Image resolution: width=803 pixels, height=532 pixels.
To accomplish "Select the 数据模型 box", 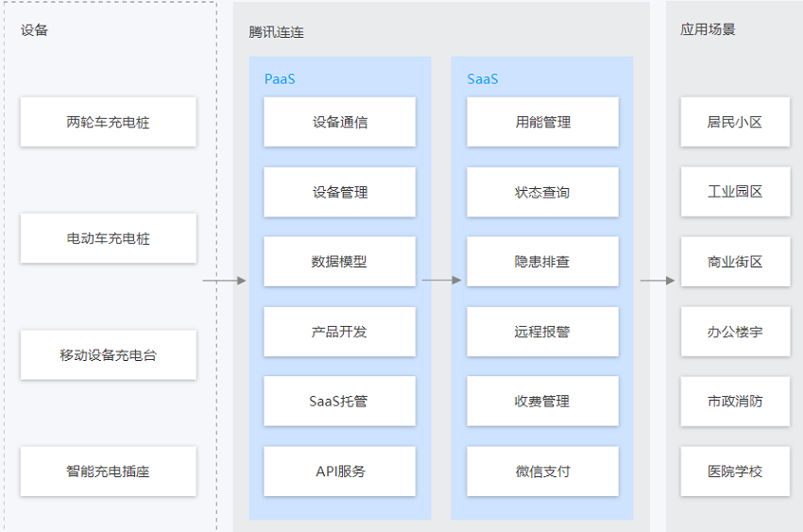I will (339, 262).
